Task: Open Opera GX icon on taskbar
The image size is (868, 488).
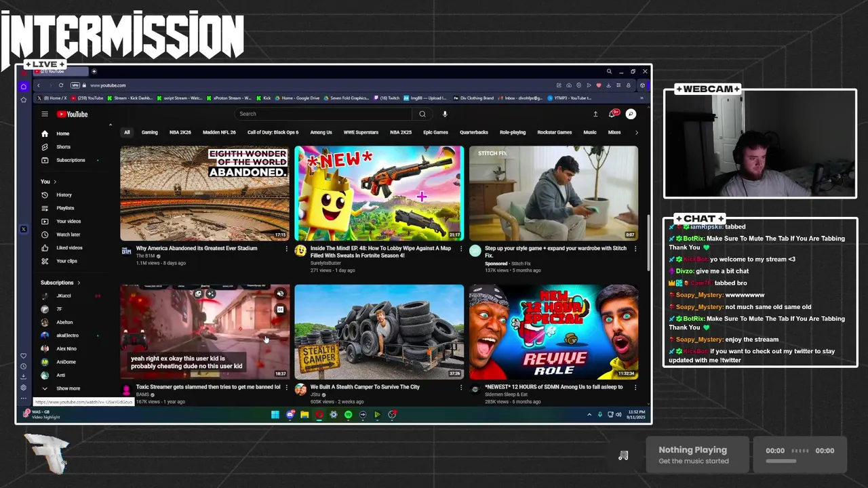Action: coord(319,415)
